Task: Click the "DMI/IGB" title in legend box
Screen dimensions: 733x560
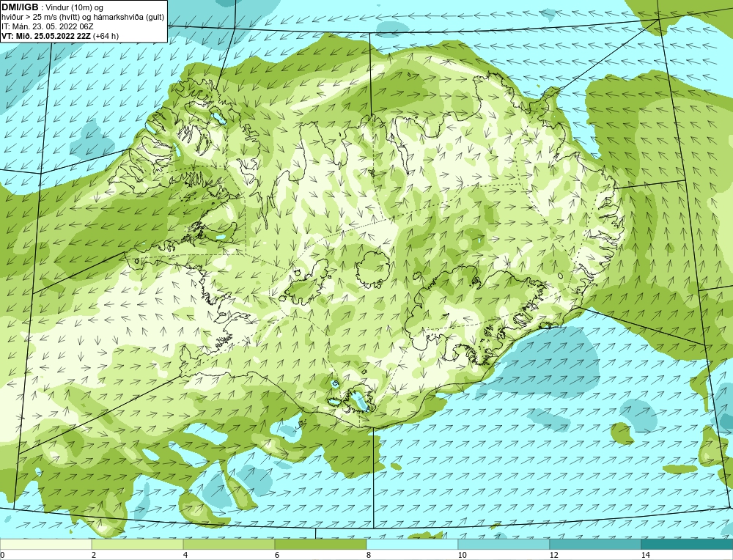Action: (x=20, y=7)
